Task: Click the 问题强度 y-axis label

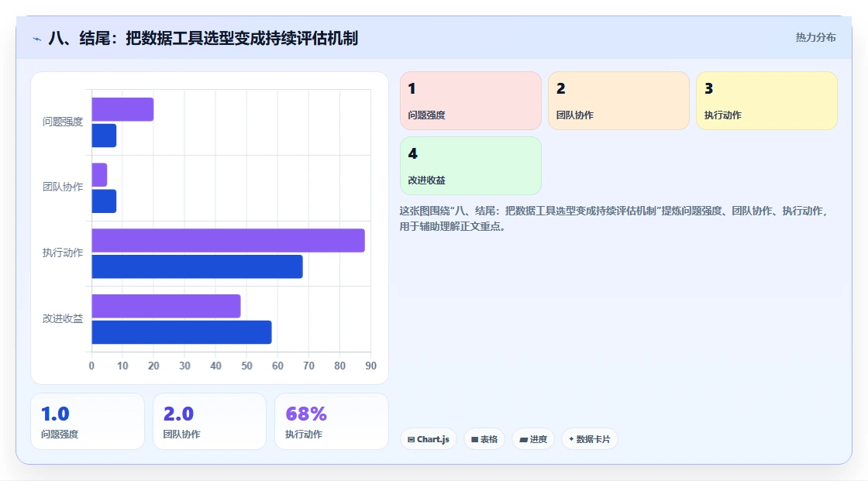Action: point(63,122)
